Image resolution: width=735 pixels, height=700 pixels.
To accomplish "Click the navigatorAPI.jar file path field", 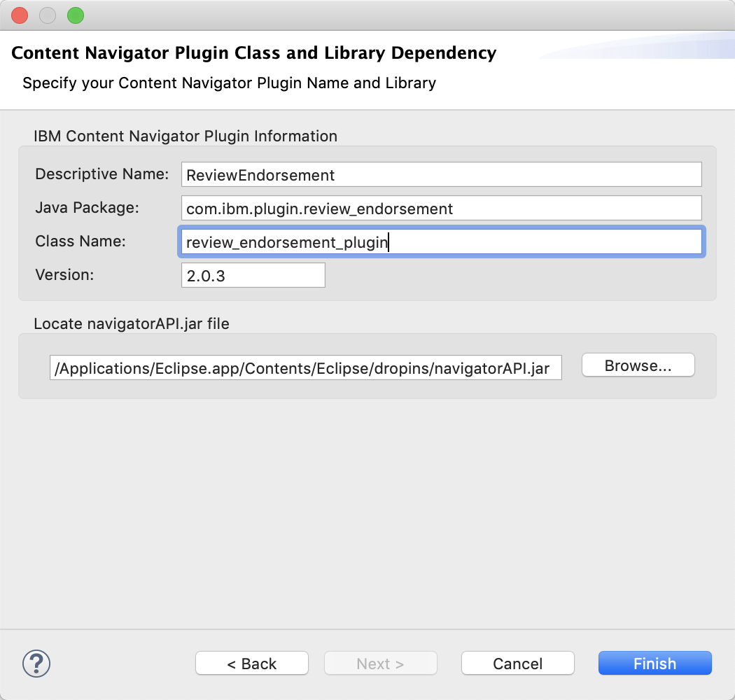I will (306, 367).
